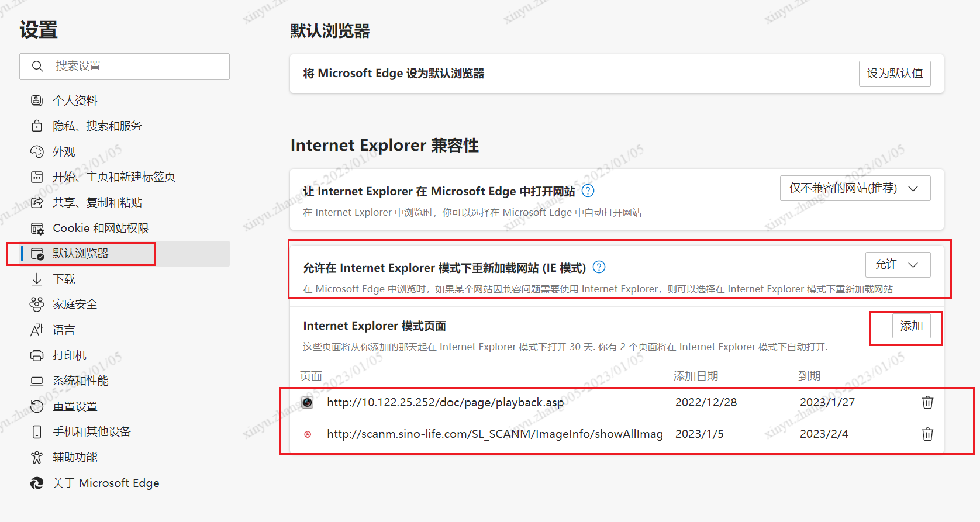Click the http://10.122.25.252/doc/page/playback.asp URL
The height and width of the screenshot is (522, 980).
point(446,402)
